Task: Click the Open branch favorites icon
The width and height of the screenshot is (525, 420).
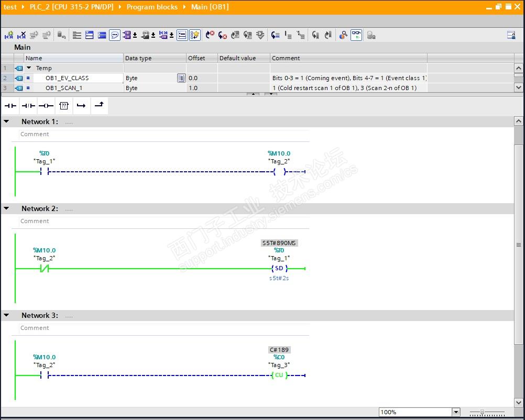Action: pos(81,106)
